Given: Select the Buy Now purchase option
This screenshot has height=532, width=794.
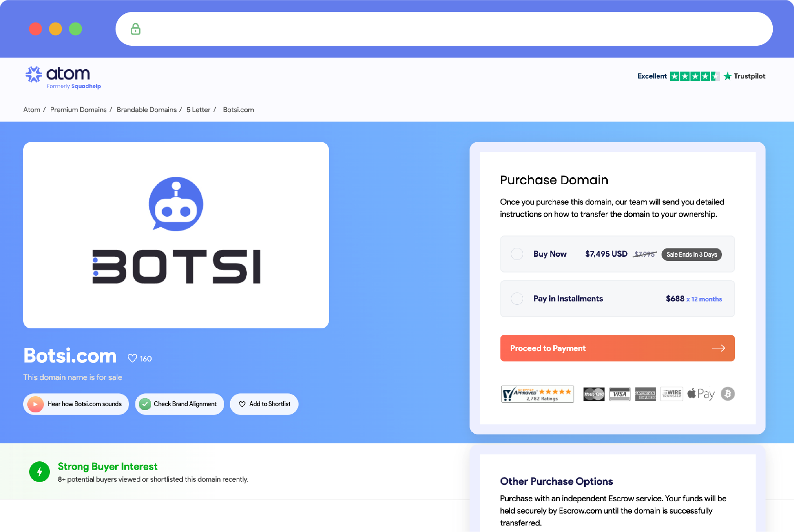Looking at the screenshot, I should pyautogui.click(x=517, y=254).
